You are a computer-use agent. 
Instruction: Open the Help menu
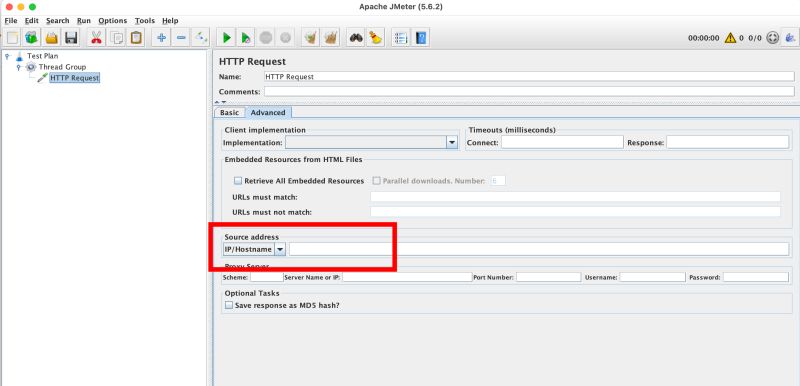(170, 21)
